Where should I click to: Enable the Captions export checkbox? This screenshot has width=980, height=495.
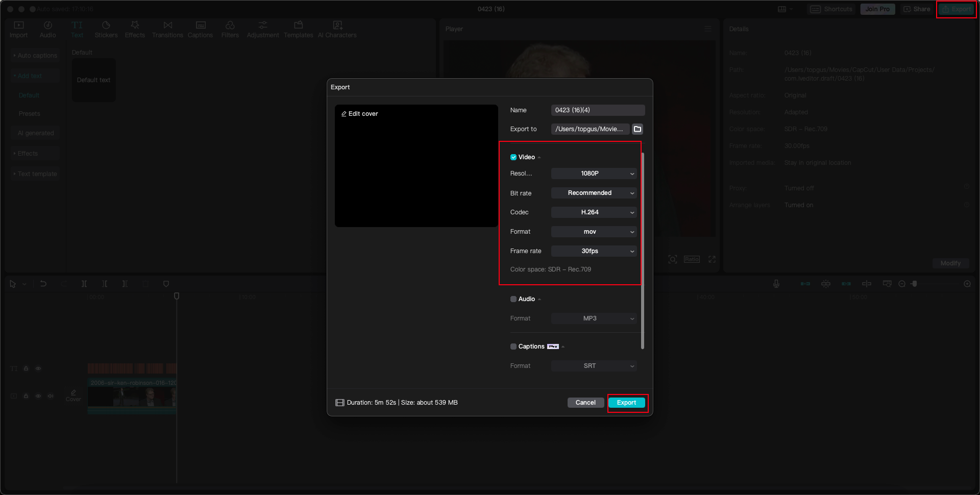coord(513,346)
